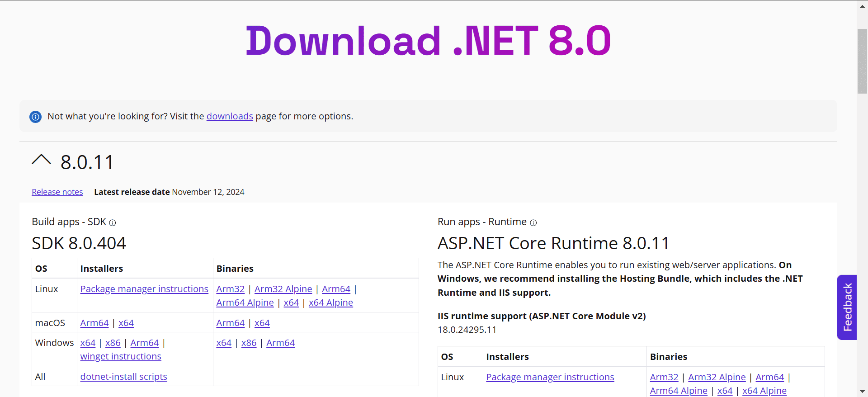Open the Release notes link
The height and width of the screenshot is (397, 868).
[x=57, y=192]
